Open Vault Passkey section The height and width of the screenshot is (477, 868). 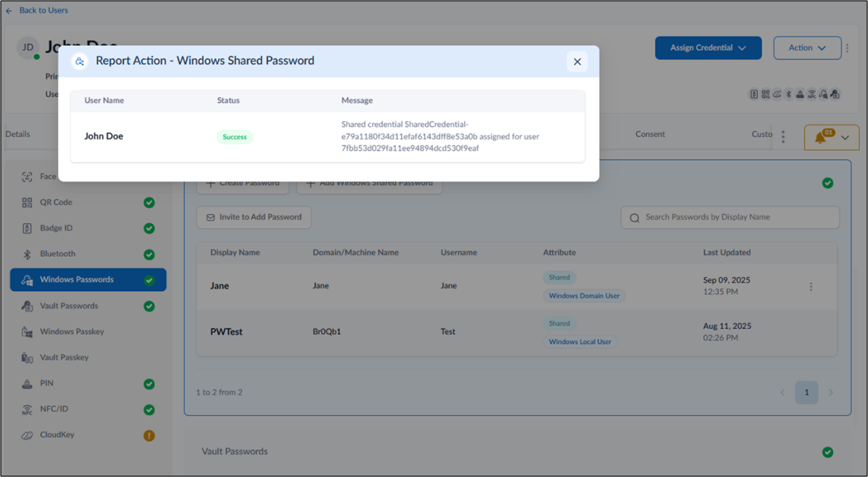[x=88, y=358]
